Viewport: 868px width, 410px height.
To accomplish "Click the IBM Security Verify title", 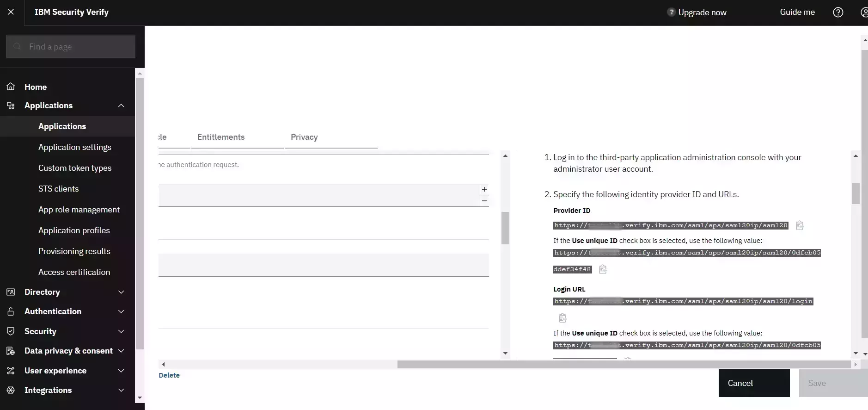I will coord(72,12).
